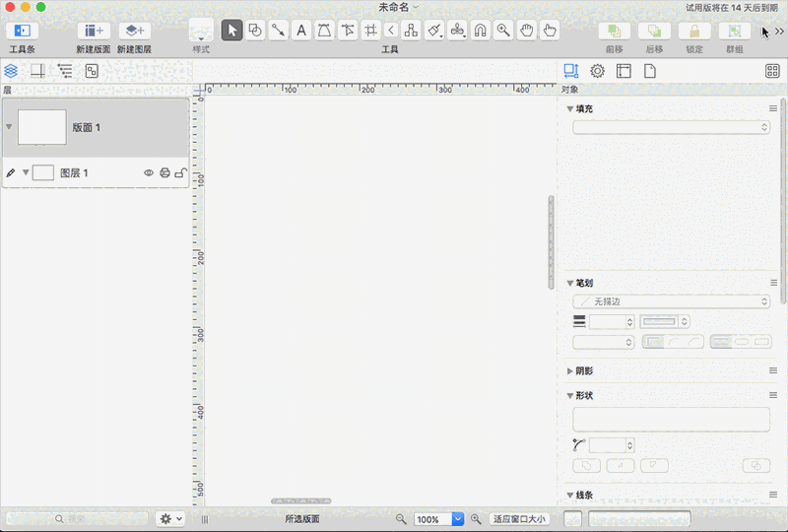Viewport: 788px width, 532px height.
Task: Open the 100% zoom level dropdown arrow
Action: pos(457,519)
